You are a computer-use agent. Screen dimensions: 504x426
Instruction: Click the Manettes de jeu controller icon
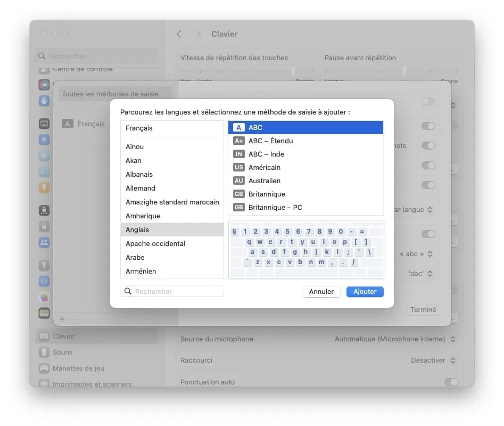tap(44, 368)
